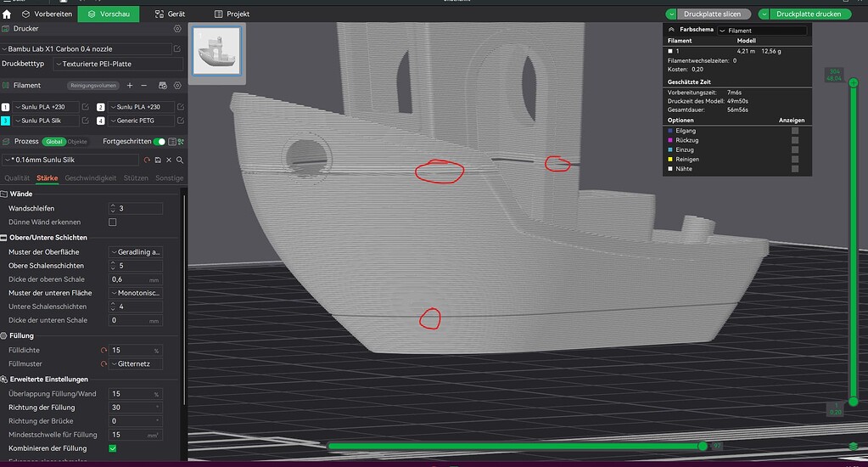Switch to the Vorbereiten tab
This screenshot has height=467, width=868.
coord(47,14)
